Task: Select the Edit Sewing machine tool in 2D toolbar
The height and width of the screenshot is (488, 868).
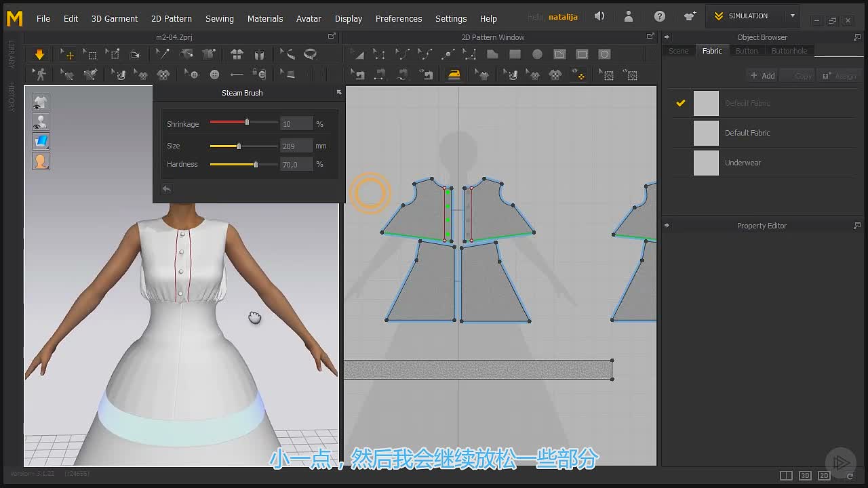Action: pyautogui.click(x=357, y=75)
